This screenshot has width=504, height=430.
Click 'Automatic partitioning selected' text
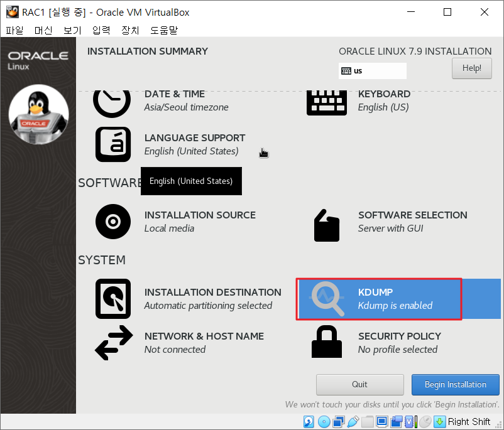tap(208, 306)
